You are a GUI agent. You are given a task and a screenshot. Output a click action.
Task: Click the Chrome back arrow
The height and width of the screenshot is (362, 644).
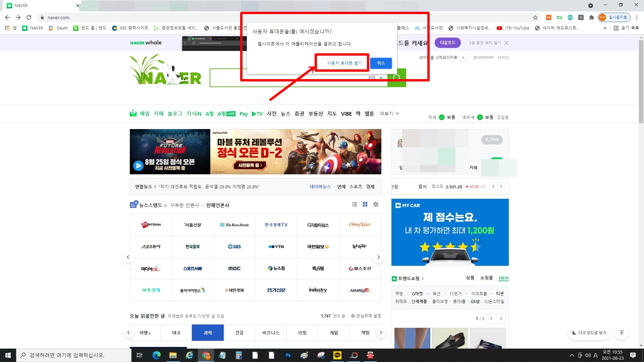(7, 17)
